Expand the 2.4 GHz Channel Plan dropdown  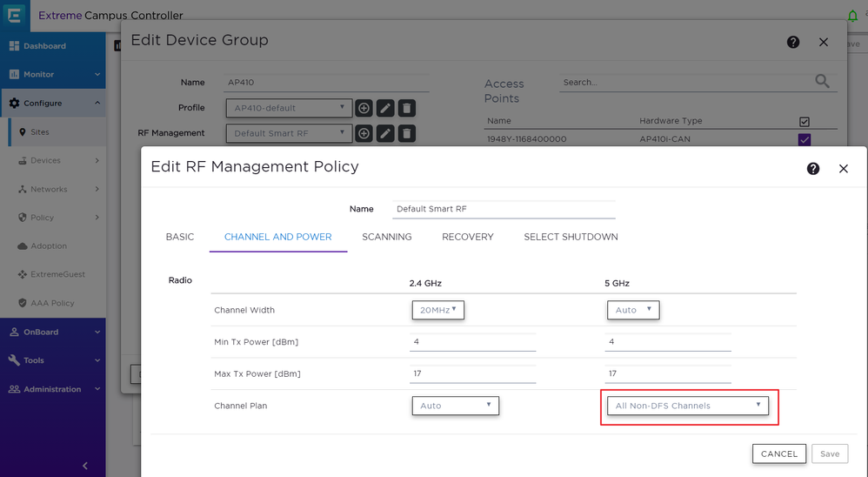coord(455,406)
